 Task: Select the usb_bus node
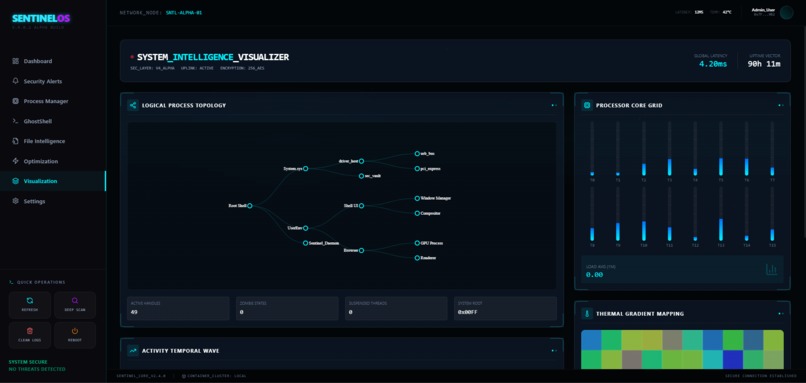(417, 153)
